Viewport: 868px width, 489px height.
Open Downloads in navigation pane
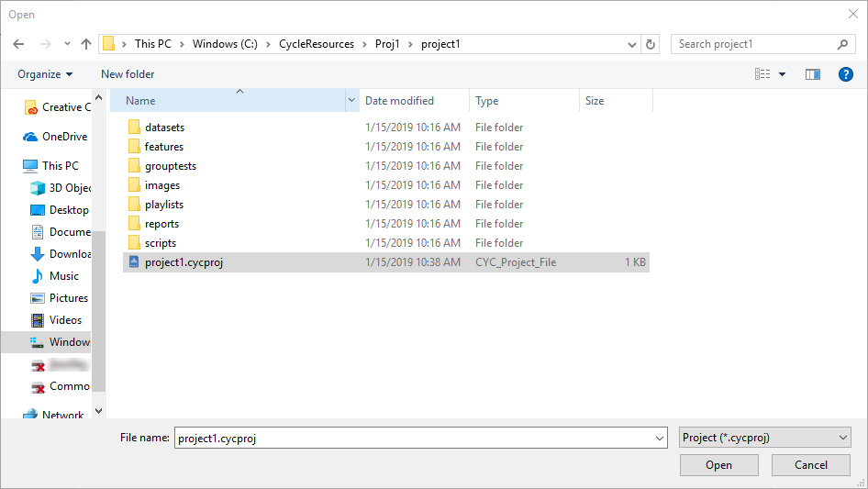click(61, 253)
